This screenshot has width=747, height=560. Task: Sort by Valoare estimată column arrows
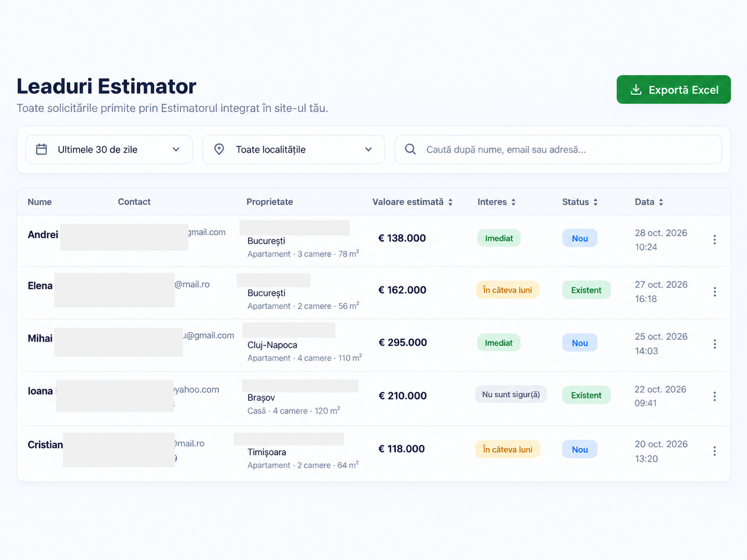tap(450, 202)
